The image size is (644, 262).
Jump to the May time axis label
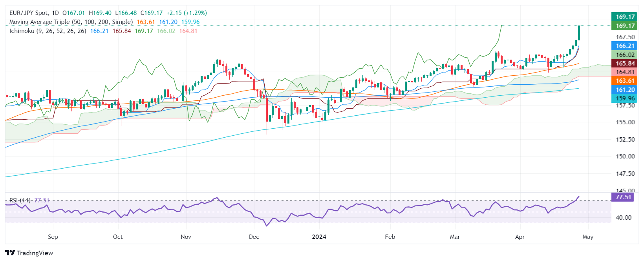coord(588,237)
